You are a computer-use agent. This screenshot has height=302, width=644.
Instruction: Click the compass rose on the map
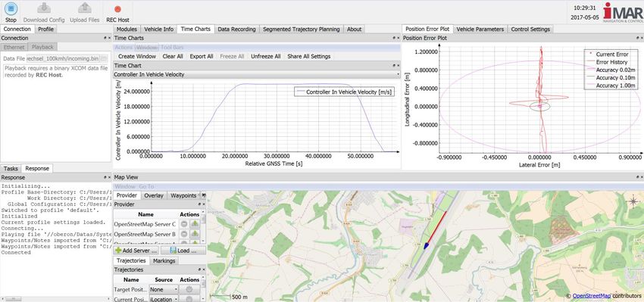pyautogui.click(x=633, y=201)
